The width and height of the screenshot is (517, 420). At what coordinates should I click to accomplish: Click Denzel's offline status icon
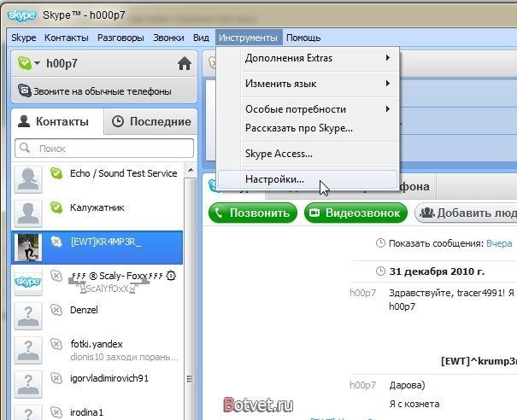pyautogui.click(x=56, y=310)
